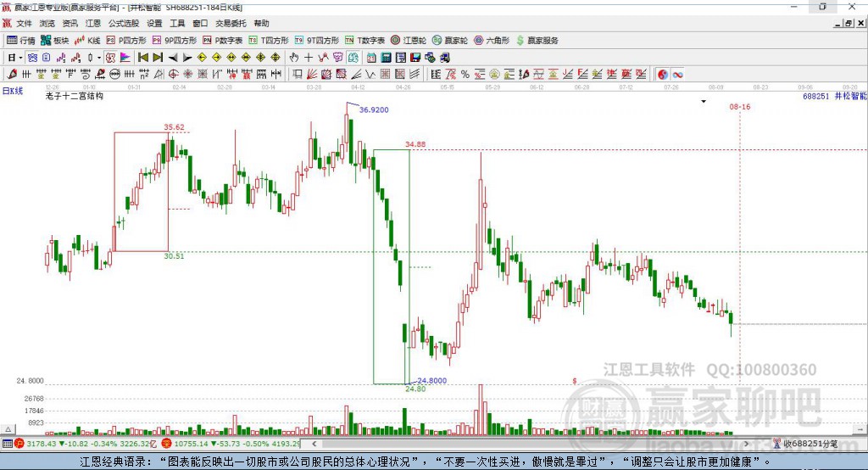This screenshot has height=470, width=868.
Task: Open the P数字表 tool
Action: (x=223, y=41)
